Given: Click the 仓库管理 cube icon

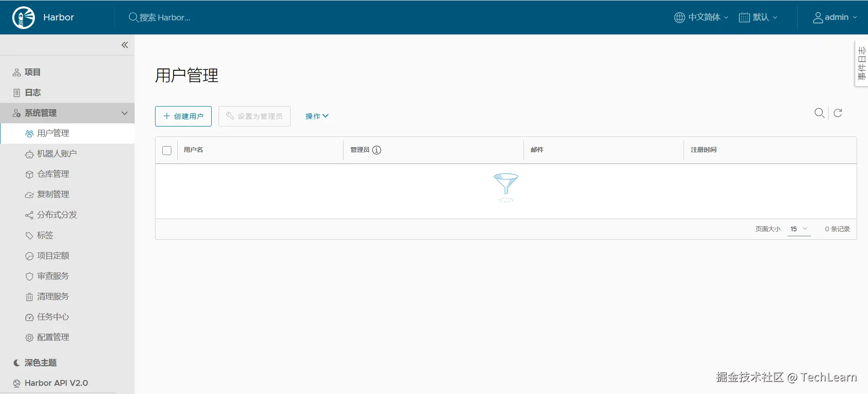Looking at the screenshot, I should [x=29, y=175].
